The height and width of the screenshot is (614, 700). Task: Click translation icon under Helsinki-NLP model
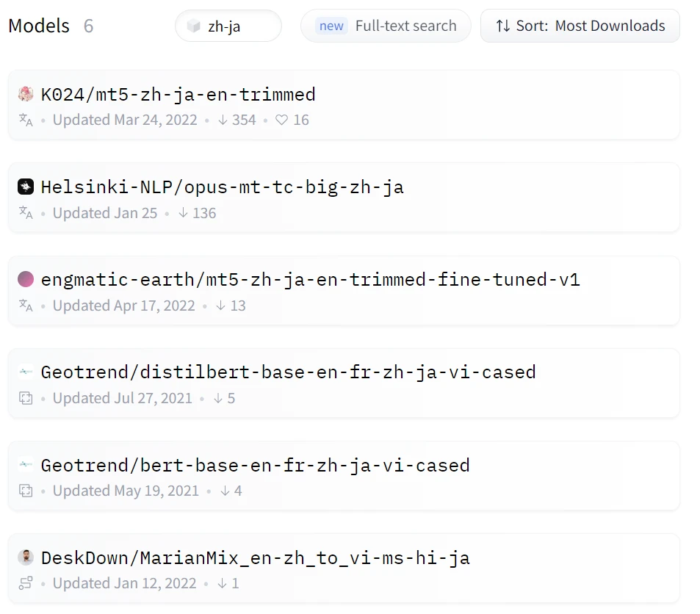[x=26, y=213]
